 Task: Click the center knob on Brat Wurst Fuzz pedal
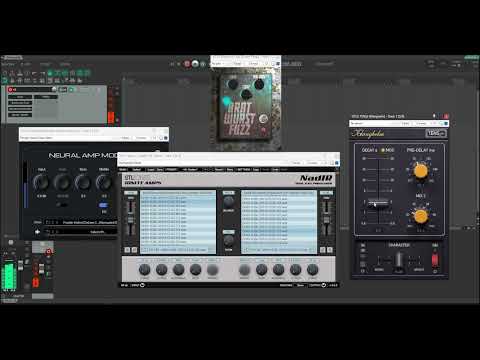point(246,94)
